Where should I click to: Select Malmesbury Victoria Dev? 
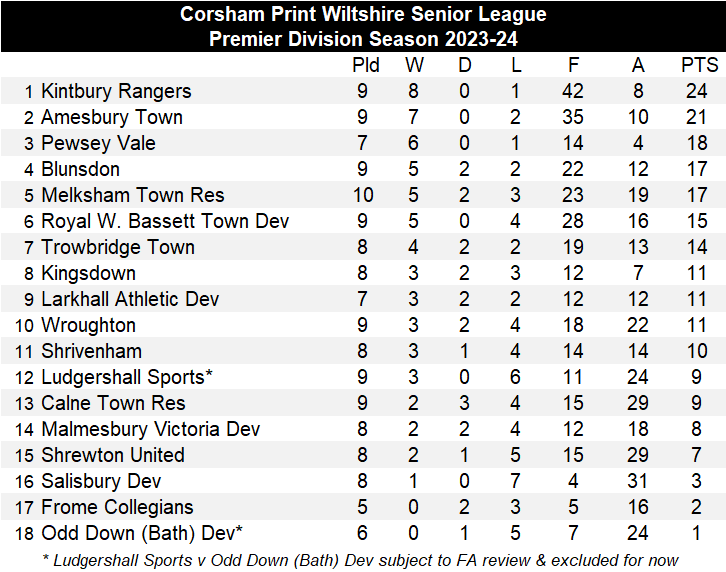pyautogui.click(x=150, y=429)
